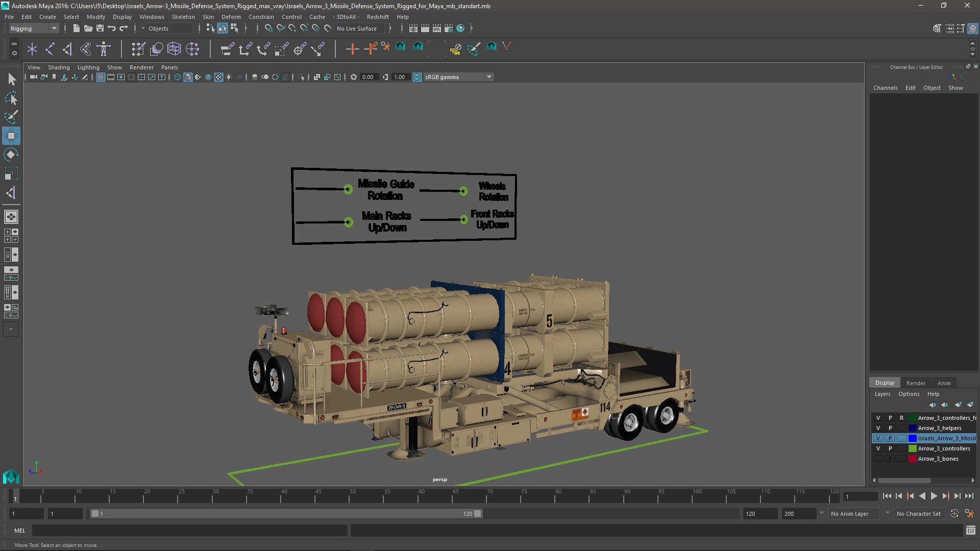Click the IK Handle shelf icon
980x551 pixels.
pyautogui.click(x=68, y=49)
